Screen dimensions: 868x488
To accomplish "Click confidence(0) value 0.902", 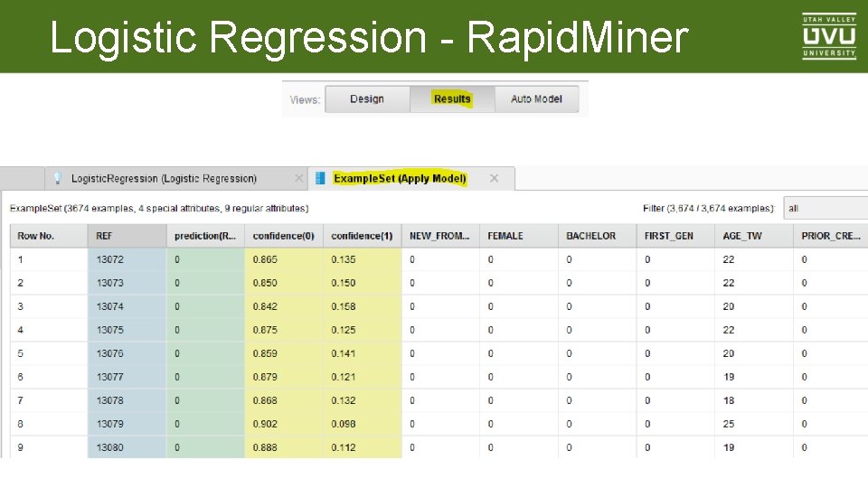I will 283,424.
